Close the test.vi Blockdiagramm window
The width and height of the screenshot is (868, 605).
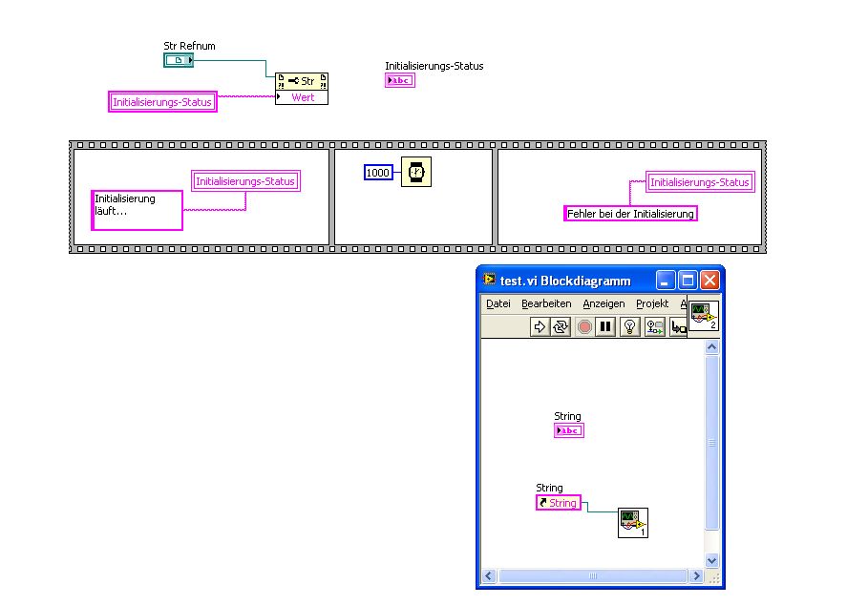709,281
